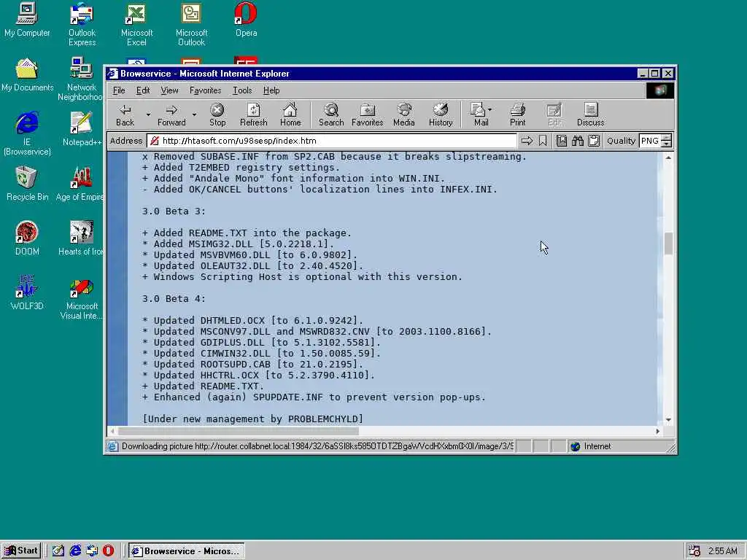Click the horizontal scrollbar right arrow

657,431
